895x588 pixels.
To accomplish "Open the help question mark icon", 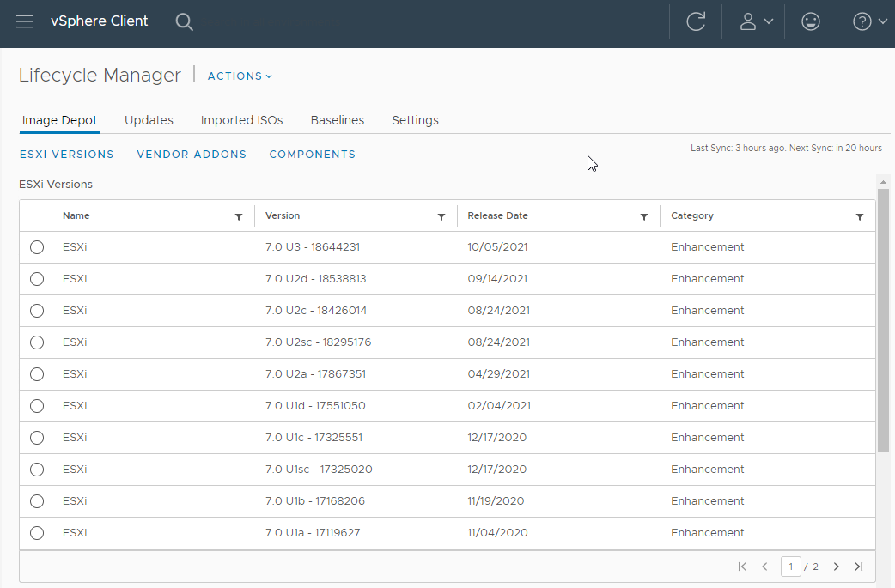I will click(x=862, y=21).
